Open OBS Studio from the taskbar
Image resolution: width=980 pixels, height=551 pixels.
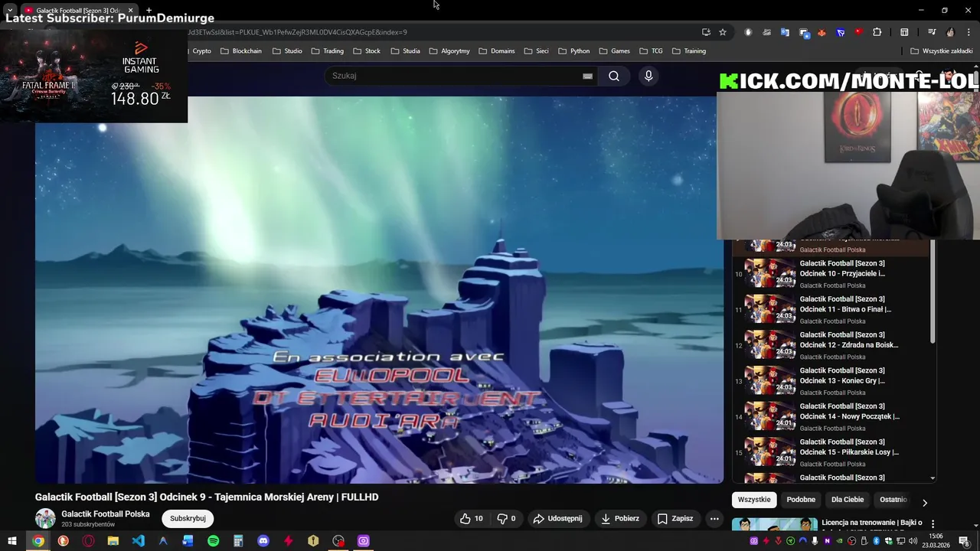tap(338, 541)
